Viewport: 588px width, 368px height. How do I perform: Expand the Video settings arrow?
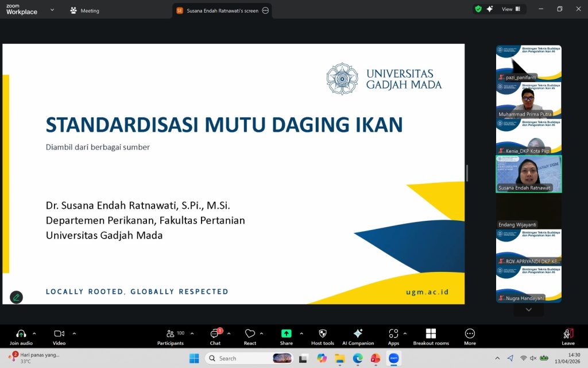click(x=74, y=333)
